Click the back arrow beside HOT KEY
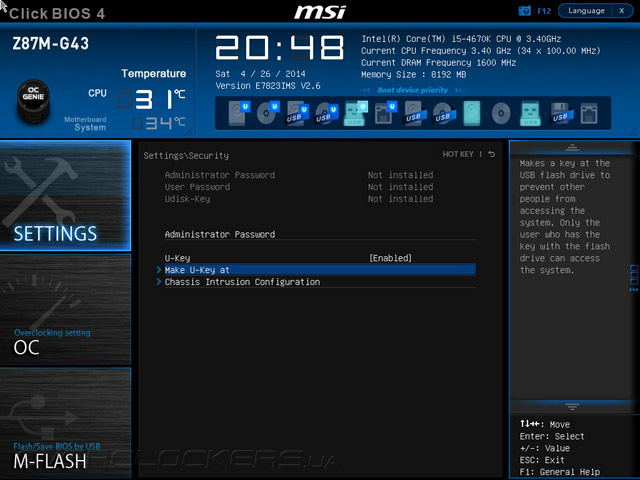Screen dimensions: 640x480 [492, 154]
